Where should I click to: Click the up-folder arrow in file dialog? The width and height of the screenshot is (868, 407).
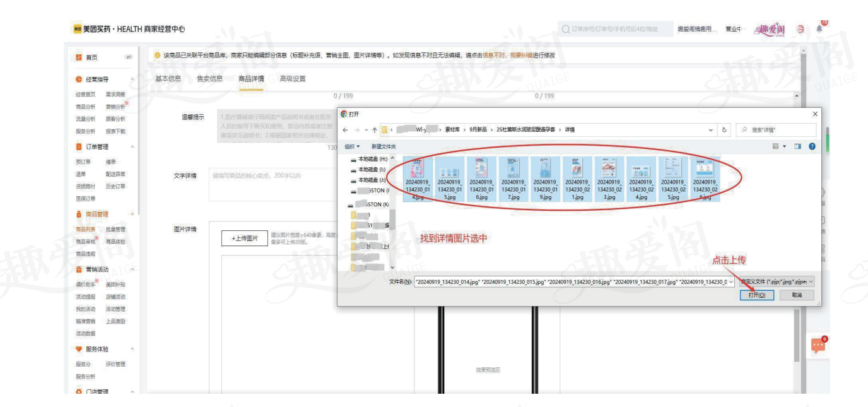click(x=374, y=130)
